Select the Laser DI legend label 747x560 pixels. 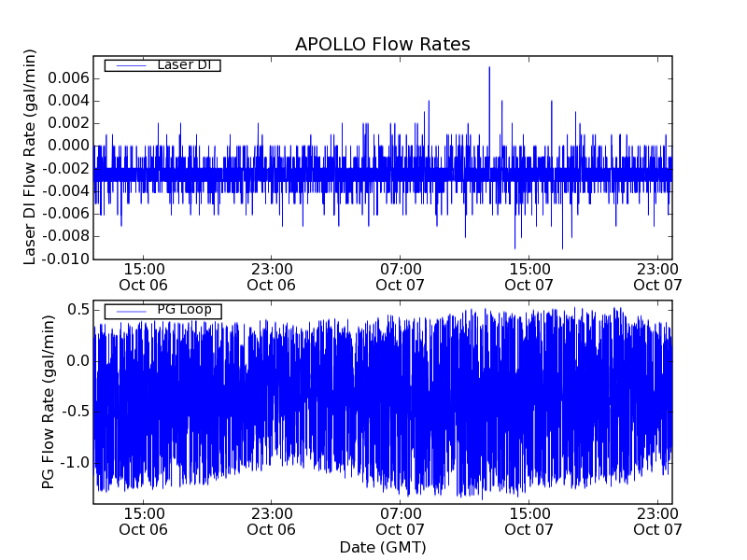click(183, 65)
